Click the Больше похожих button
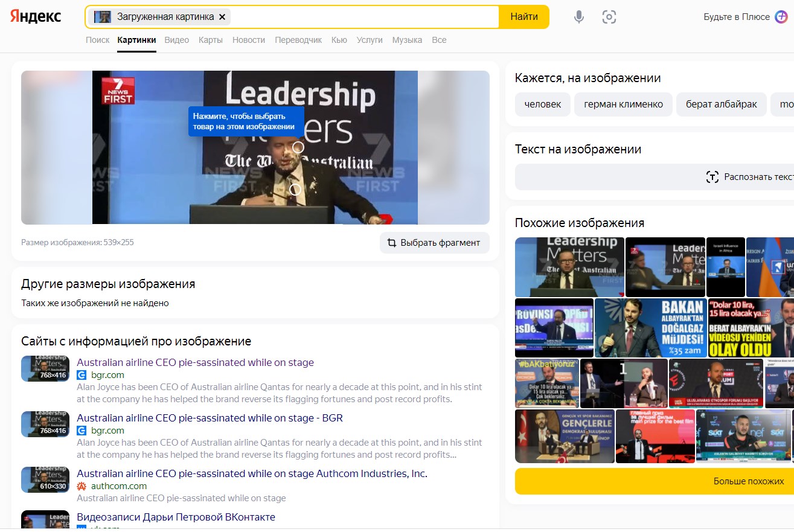 coord(748,481)
